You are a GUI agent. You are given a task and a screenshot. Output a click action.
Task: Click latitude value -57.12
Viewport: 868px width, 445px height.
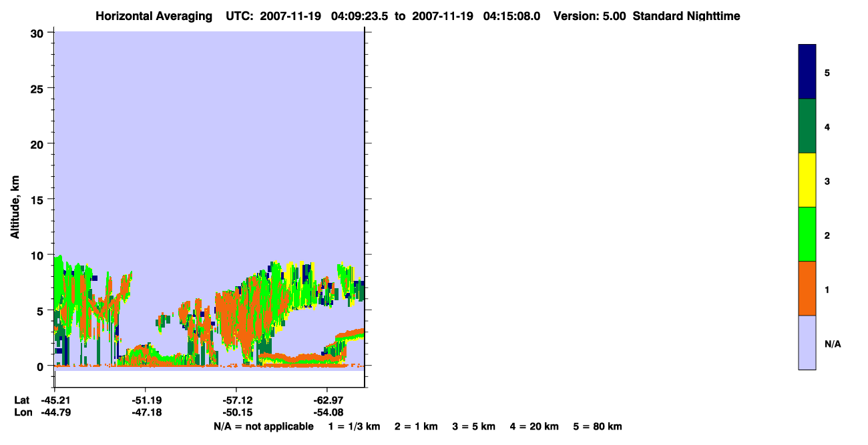click(x=236, y=400)
